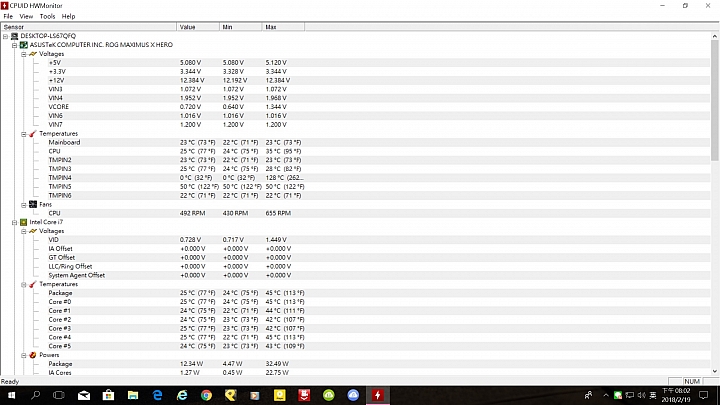Open the Tools menu

coord(47,17)
